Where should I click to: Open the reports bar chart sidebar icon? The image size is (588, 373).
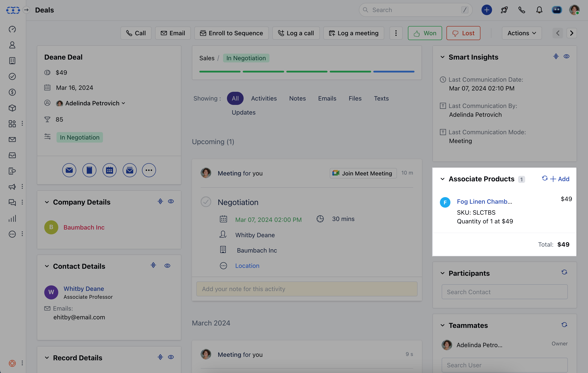12,219
